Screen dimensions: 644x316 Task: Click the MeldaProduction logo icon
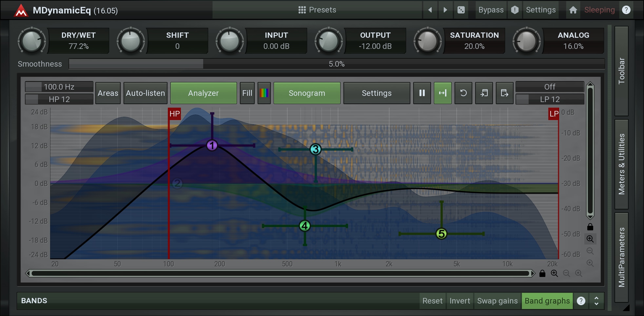pyautogui.click(x=21, y=10)
